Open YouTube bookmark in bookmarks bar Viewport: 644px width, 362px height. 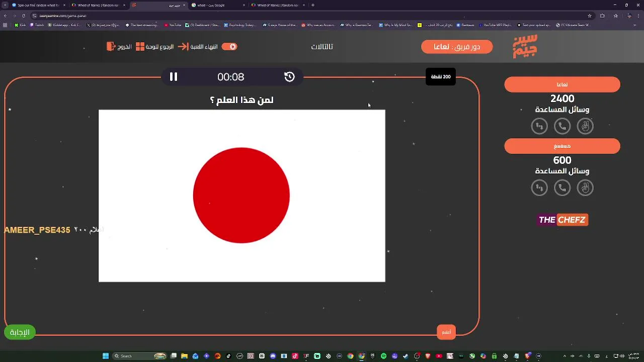point(173,25)
